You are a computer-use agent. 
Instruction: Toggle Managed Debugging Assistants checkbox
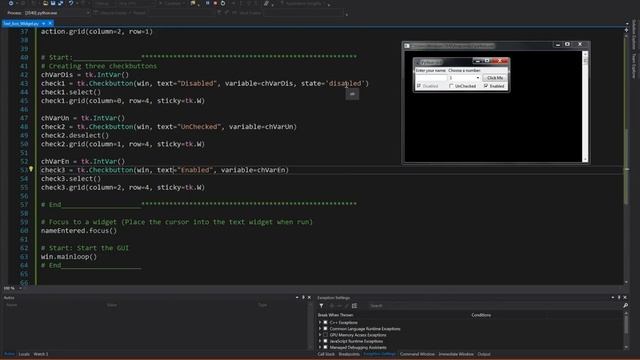click(x=326, y=347)
